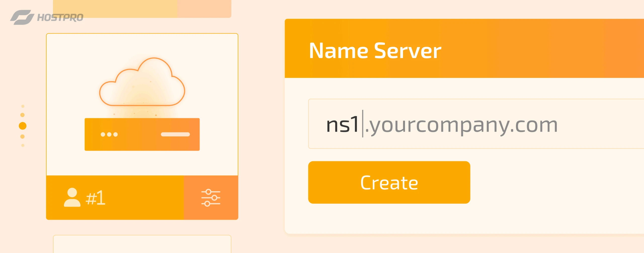Select the large active middle pagination dot

coord(23,126)
